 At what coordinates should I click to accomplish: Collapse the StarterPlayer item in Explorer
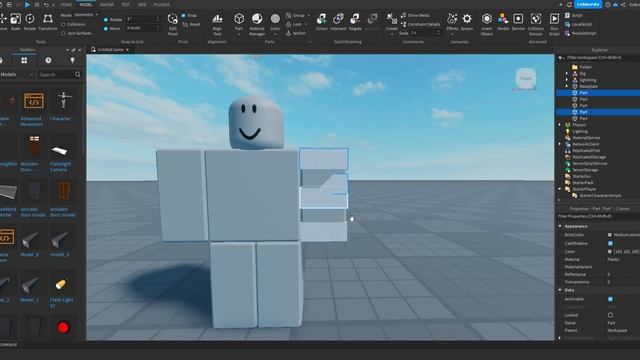coord(560,189)
